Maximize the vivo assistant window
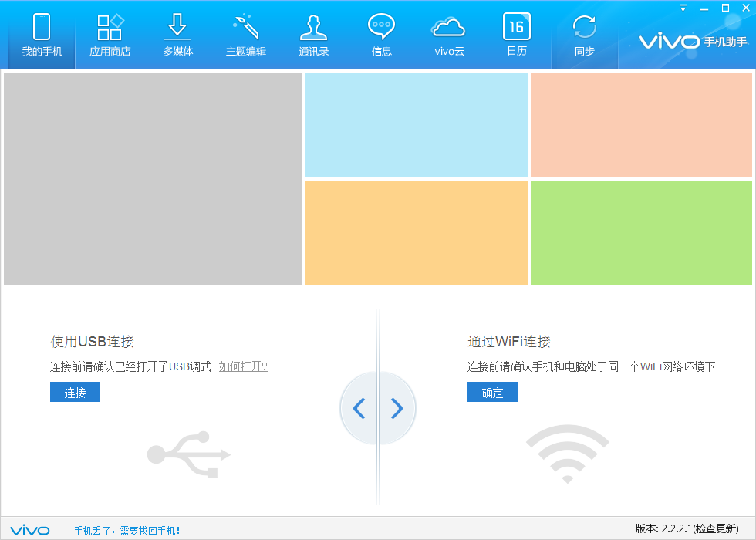The height and width of the screenshot is (540, 756). 725,8
